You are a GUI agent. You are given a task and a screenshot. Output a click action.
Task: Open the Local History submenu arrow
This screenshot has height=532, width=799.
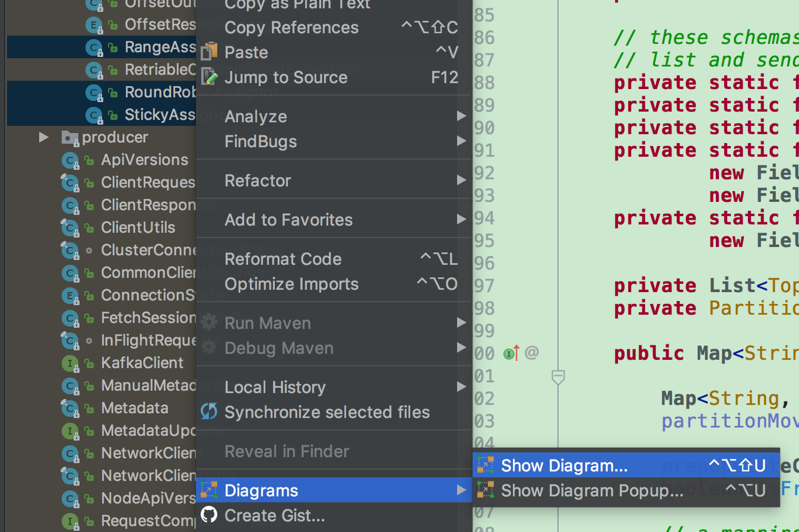[x=461, y=387]
